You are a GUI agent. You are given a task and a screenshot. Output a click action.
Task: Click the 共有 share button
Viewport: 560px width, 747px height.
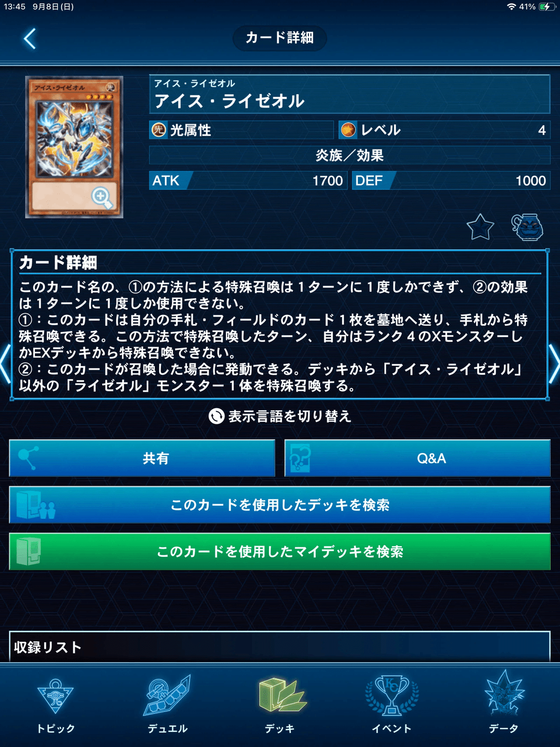[142, 458]
